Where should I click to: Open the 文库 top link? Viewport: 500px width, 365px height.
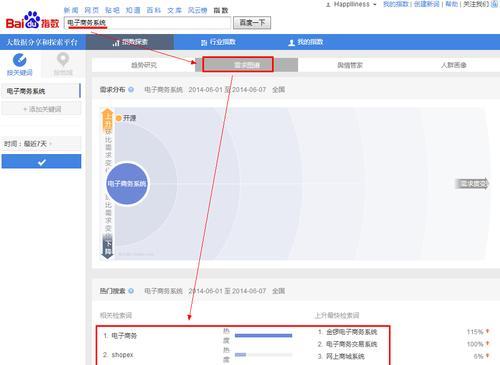point(174,10)
